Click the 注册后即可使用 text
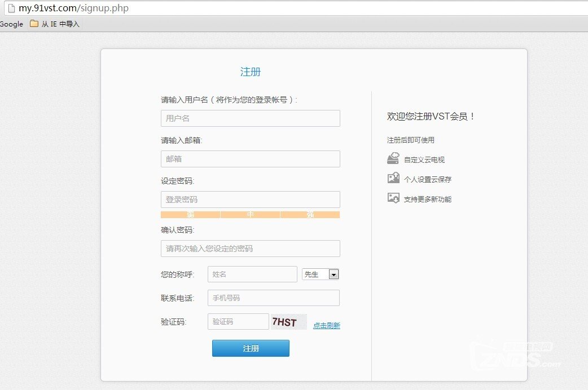 tap(411, 140)
